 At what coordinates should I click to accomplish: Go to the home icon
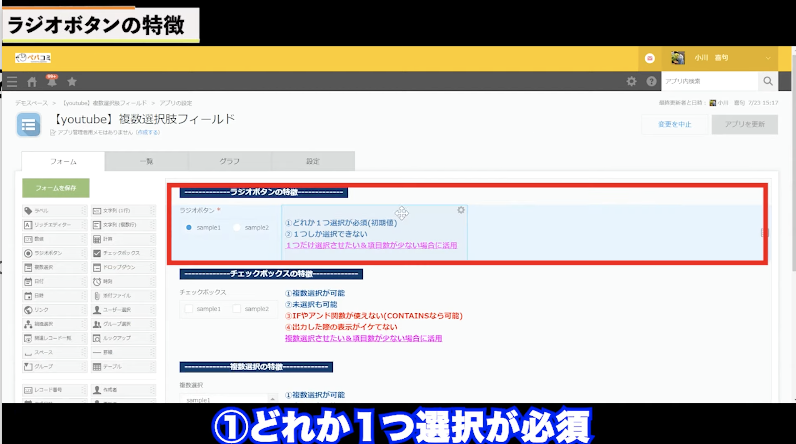point(32,82)
